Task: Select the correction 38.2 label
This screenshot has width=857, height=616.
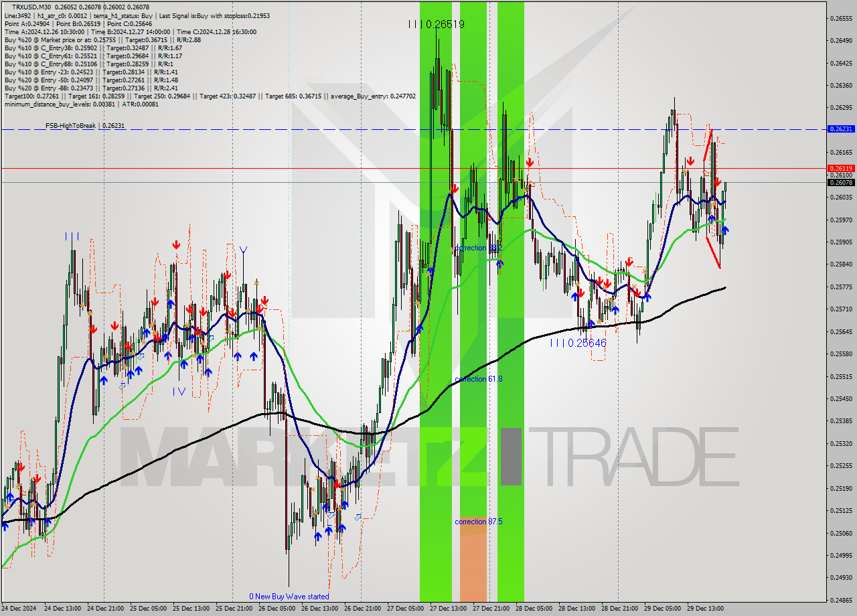Action: tap(478, 248)
